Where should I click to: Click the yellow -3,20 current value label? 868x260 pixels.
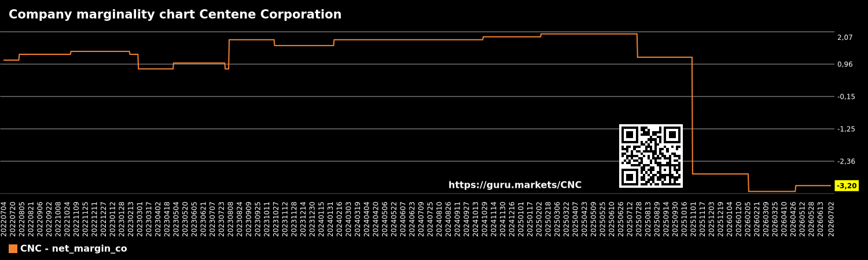(847, 186)
